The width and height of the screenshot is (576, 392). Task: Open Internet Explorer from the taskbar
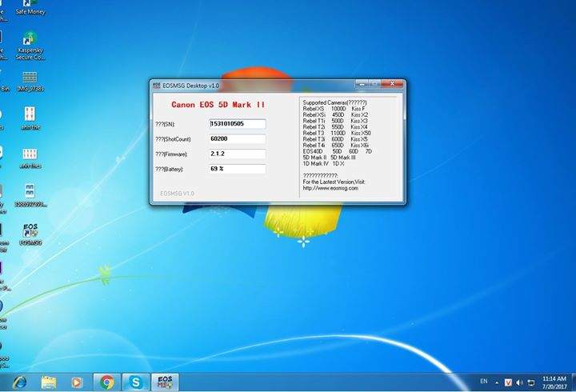(x=19, y=382)
